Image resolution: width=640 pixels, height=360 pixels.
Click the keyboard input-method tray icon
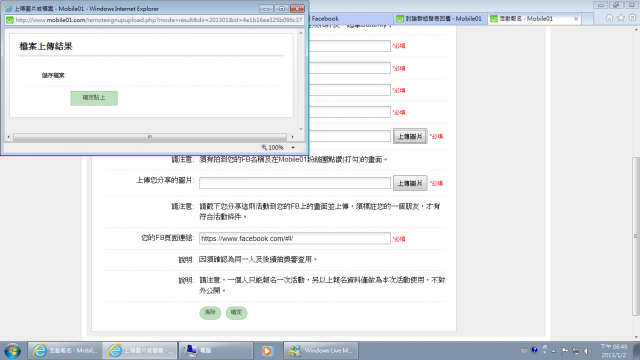pos(524,350)
